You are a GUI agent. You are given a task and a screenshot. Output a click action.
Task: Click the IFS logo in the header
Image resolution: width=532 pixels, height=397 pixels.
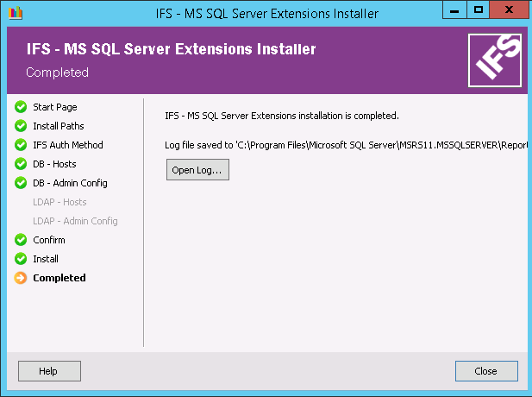(x=493, y=60)
